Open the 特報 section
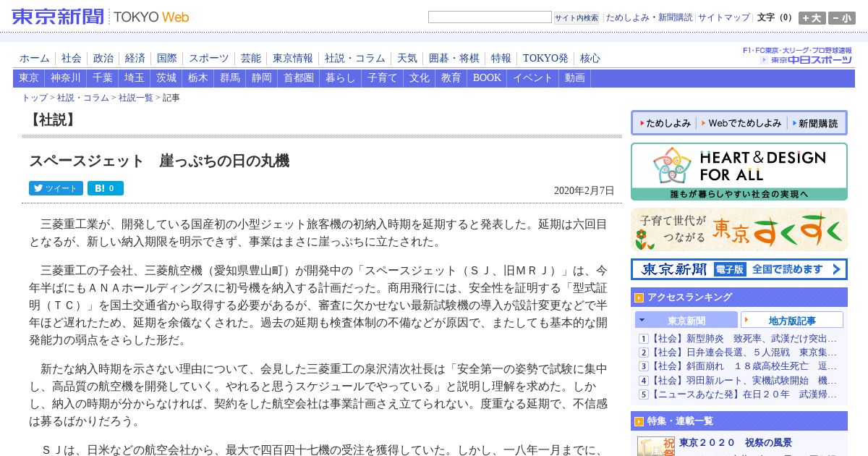Image resolution: width=868 pixels, height=456 pixels. click(501, 59)
